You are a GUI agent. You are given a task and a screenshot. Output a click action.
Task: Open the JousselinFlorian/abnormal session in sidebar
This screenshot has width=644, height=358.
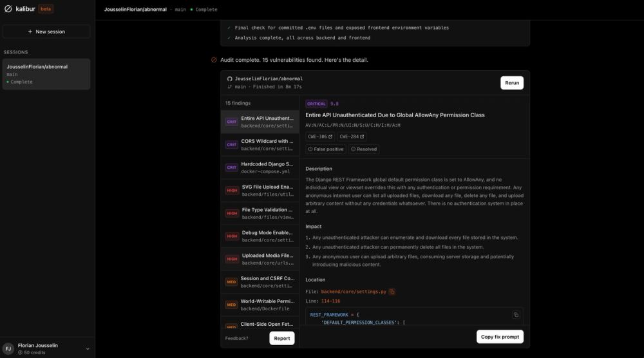coord(46,74)
